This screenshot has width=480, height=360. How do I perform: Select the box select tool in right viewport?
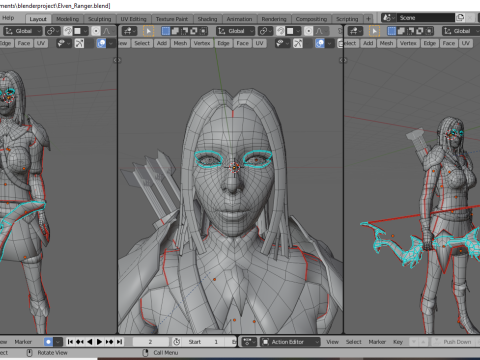(374, 31)
